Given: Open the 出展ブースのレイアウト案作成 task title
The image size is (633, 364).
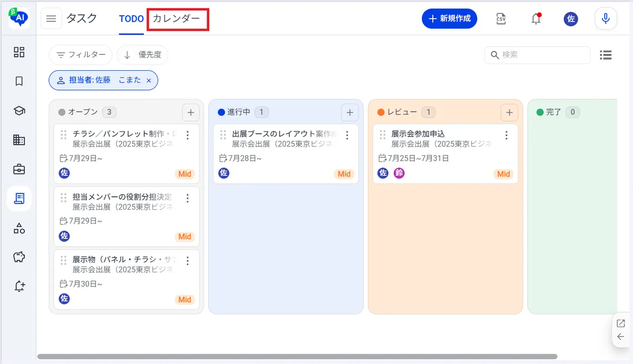Looking at the screenshot, I should pyautogui.click(x=285, y=134).
